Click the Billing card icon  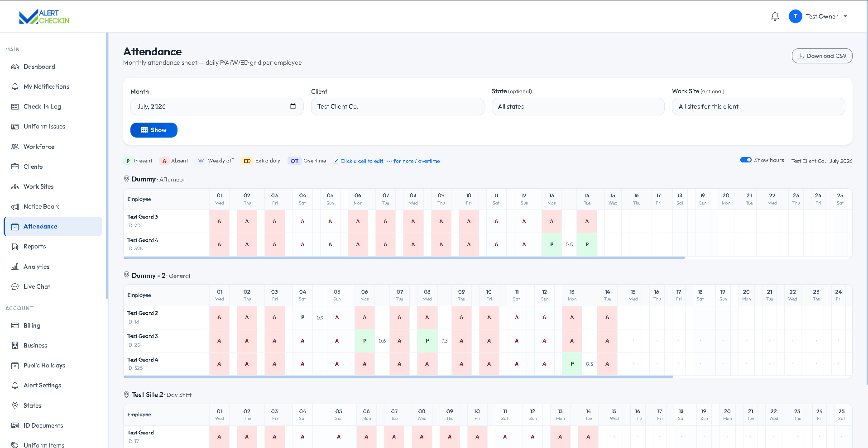click(15, 325)
